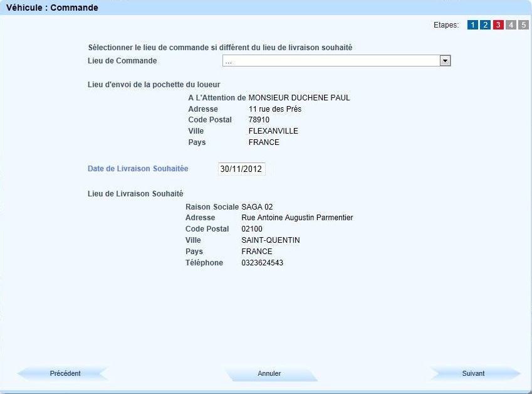Select the red step 3 indicator
The image size is (532, 394).
pos(498,25)
